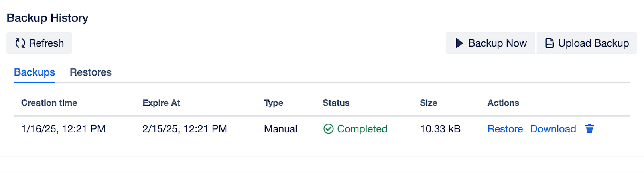Click the Type column header

[273, 103]
